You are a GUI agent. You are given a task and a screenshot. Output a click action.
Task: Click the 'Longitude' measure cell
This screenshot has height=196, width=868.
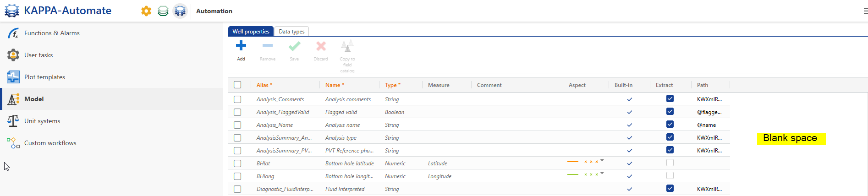click(x=439, y=176)
